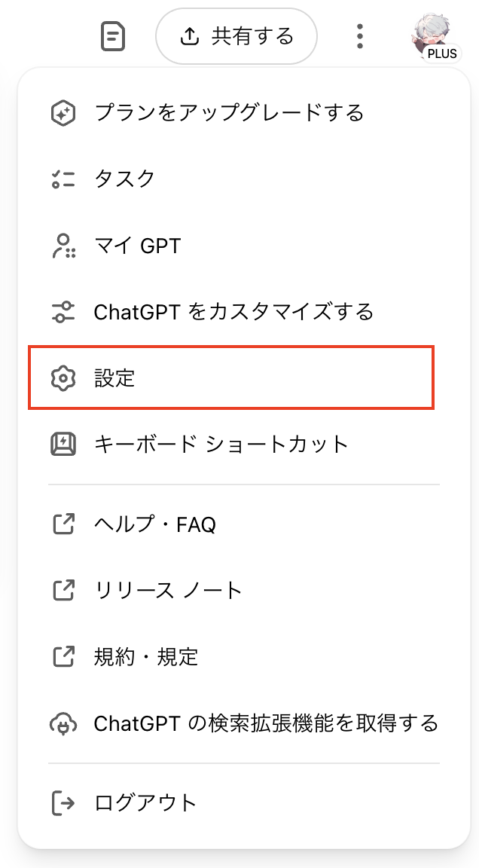Visit 規約・規定 terms link
Image resolution: width=479 pixels, height=868 pixels.
(146, 656)
